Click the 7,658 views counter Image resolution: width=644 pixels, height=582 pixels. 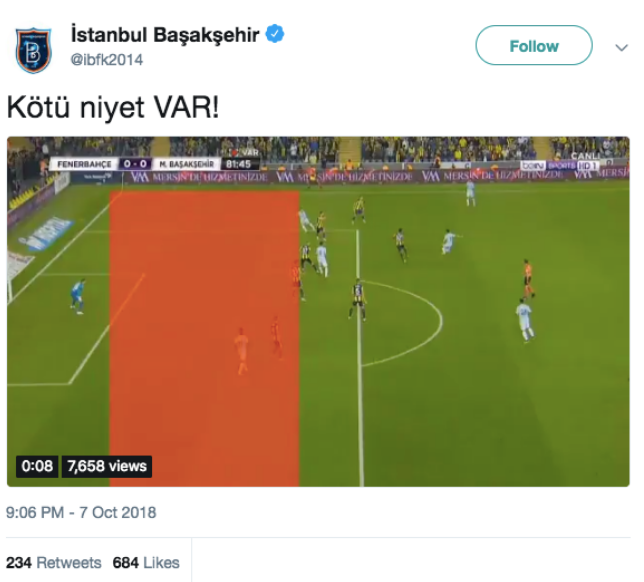[107, 466]
